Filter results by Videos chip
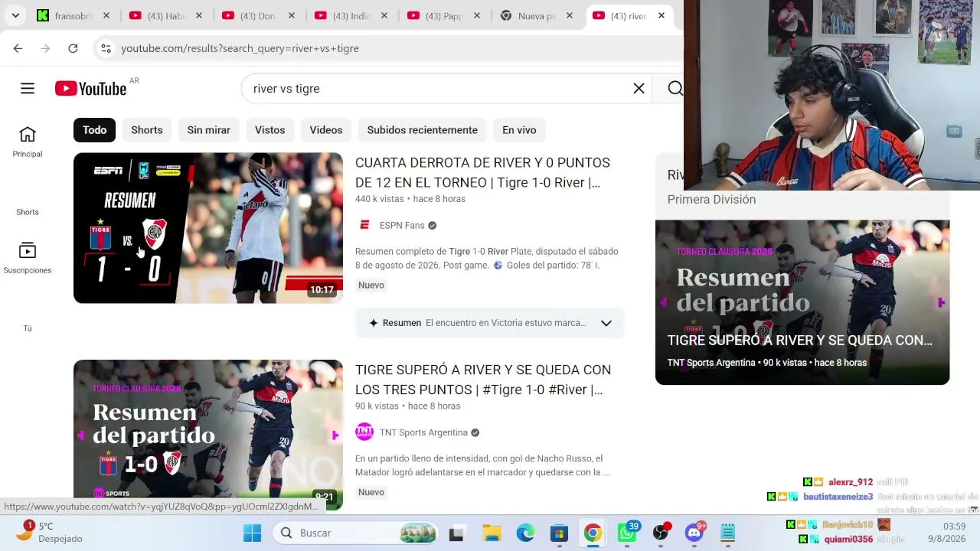This screenshot has height=551, width=980. coord(326,130)
